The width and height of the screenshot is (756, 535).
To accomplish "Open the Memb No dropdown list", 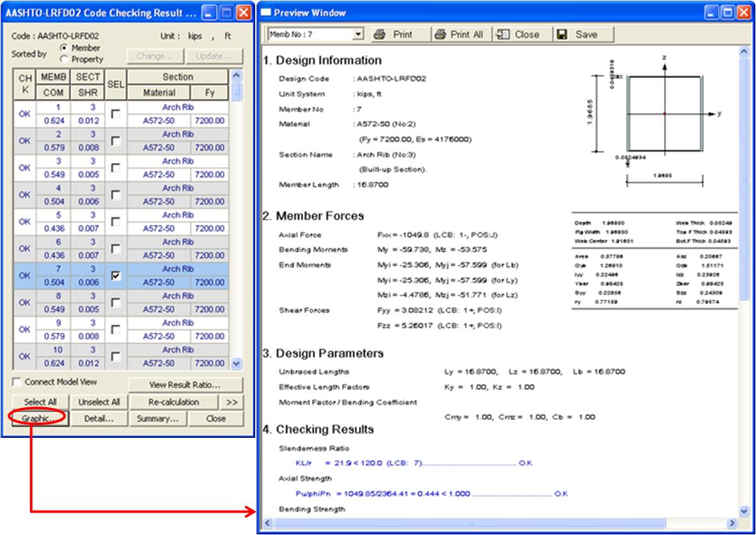I will [x=358, y=35].
